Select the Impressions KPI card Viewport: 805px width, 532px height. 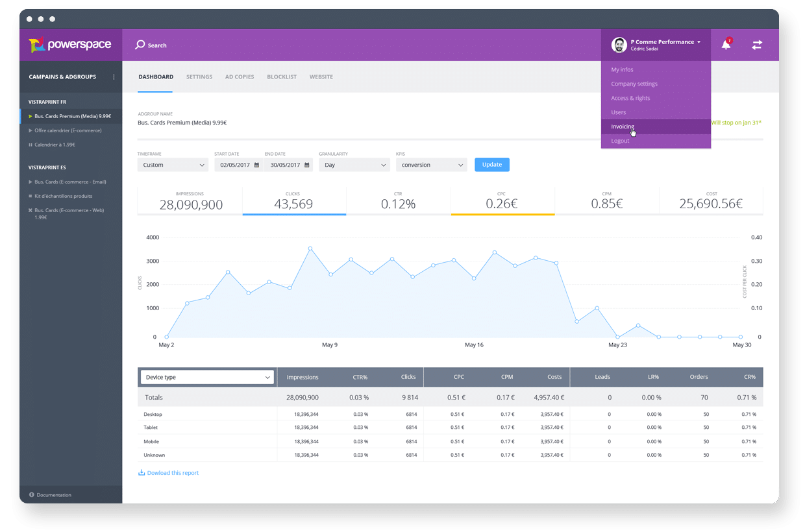(x=190, y=201)
